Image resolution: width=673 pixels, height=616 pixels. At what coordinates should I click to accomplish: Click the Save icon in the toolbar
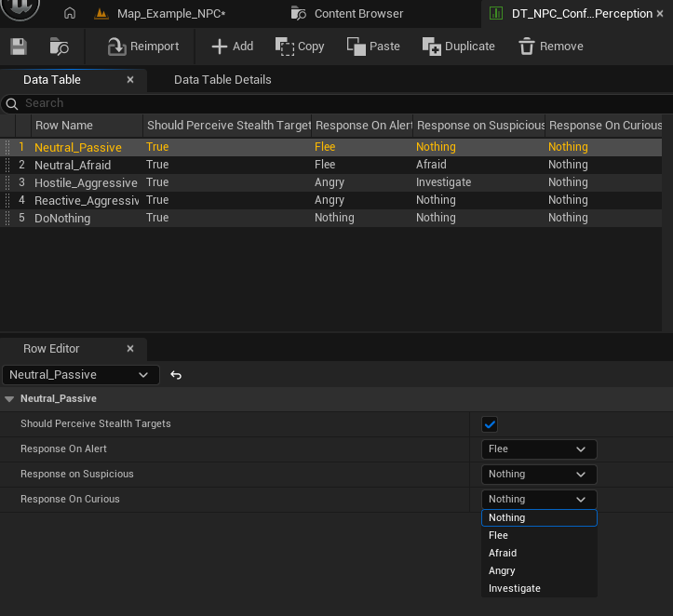pyautogui.click(x=19, y=47)
